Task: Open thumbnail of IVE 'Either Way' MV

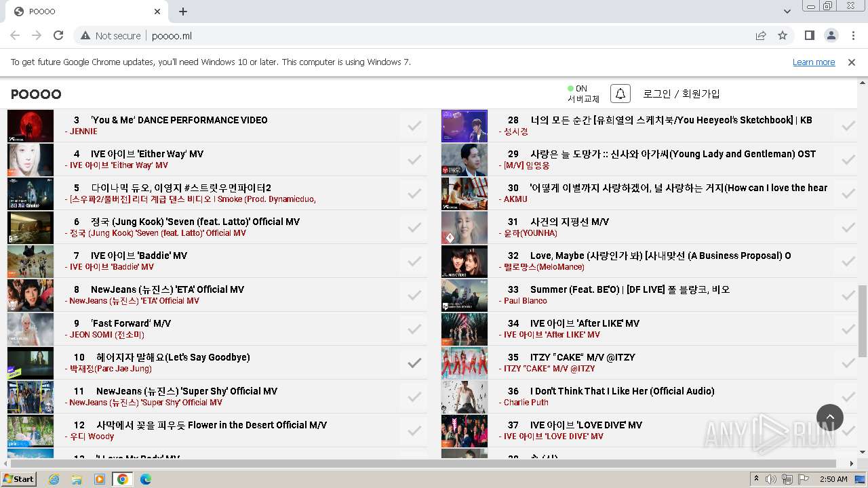Action: 31,160
